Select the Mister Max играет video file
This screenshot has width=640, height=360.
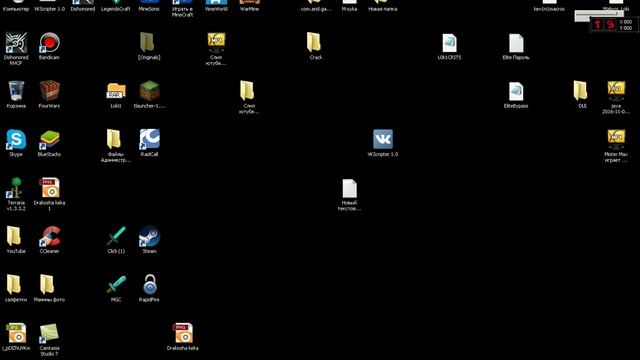point(616,139)
